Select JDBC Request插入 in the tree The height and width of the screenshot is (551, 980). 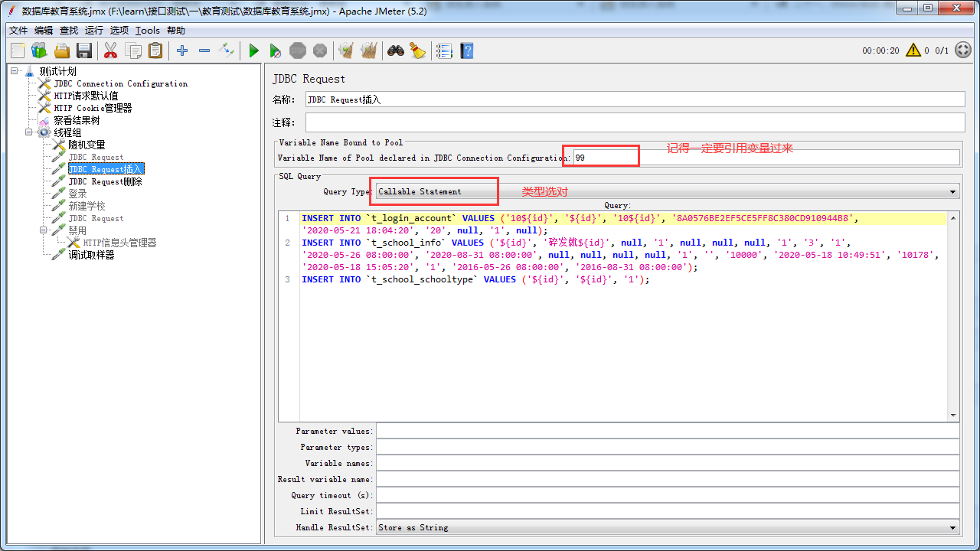pos(106,169)
